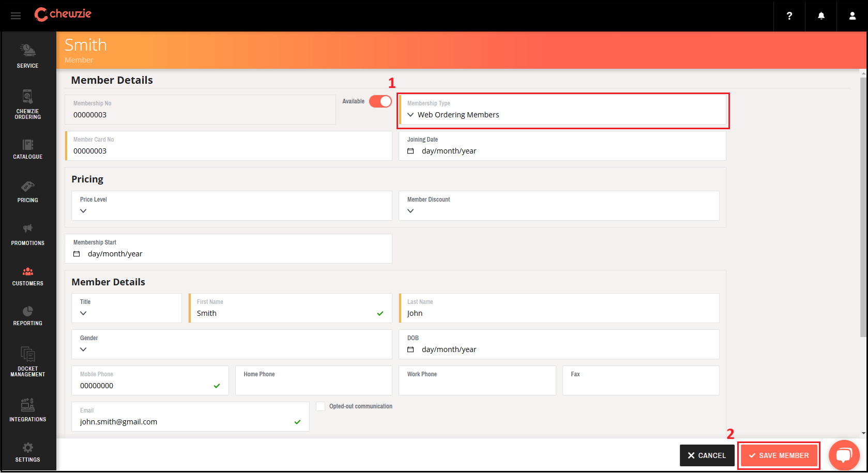Toggle the Available switch

tap(380, 101)
